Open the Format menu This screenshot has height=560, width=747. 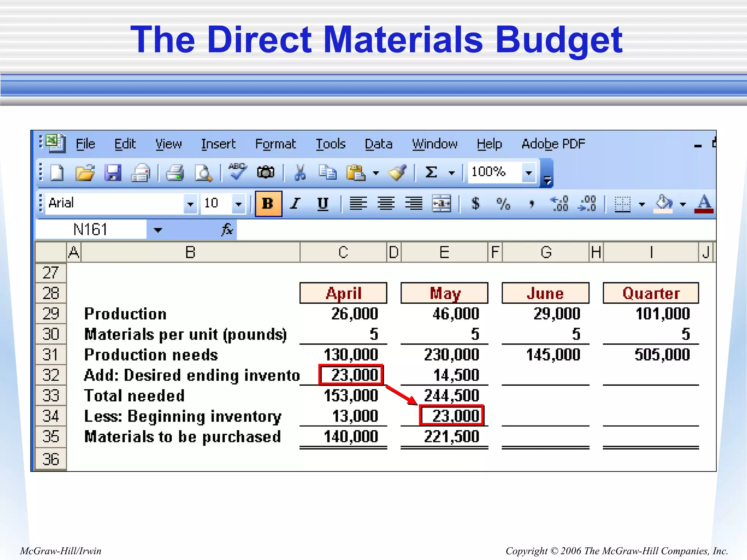tap(275, 144)
